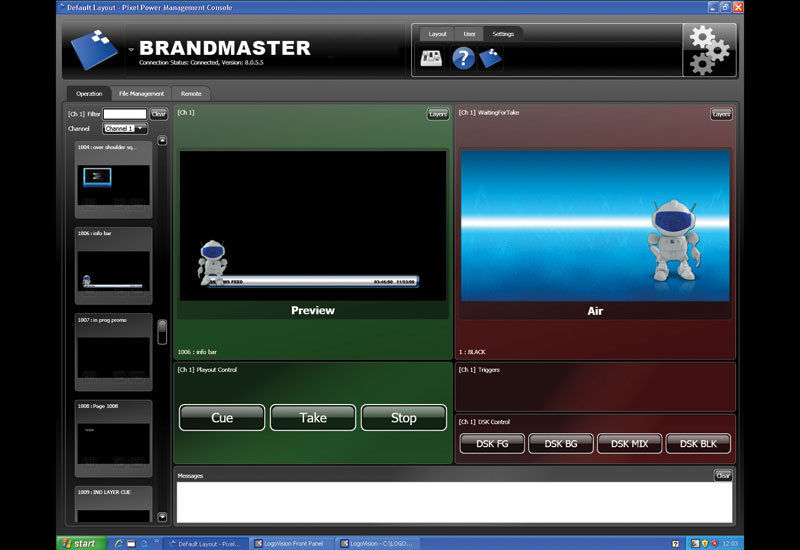
Task: Open the blue question mark Help icon
Action: 463,58
